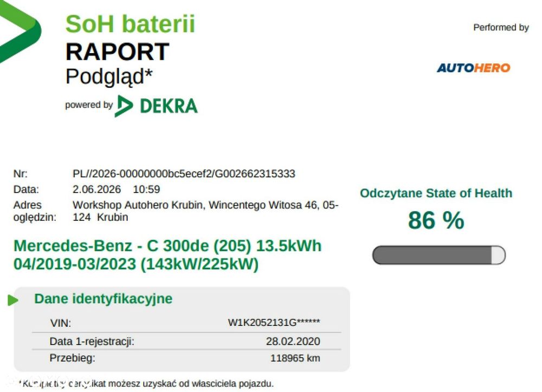Viewport: 542px width, 392px height.
Task: Click the State of Health progress bar
Action: [438, 255]
